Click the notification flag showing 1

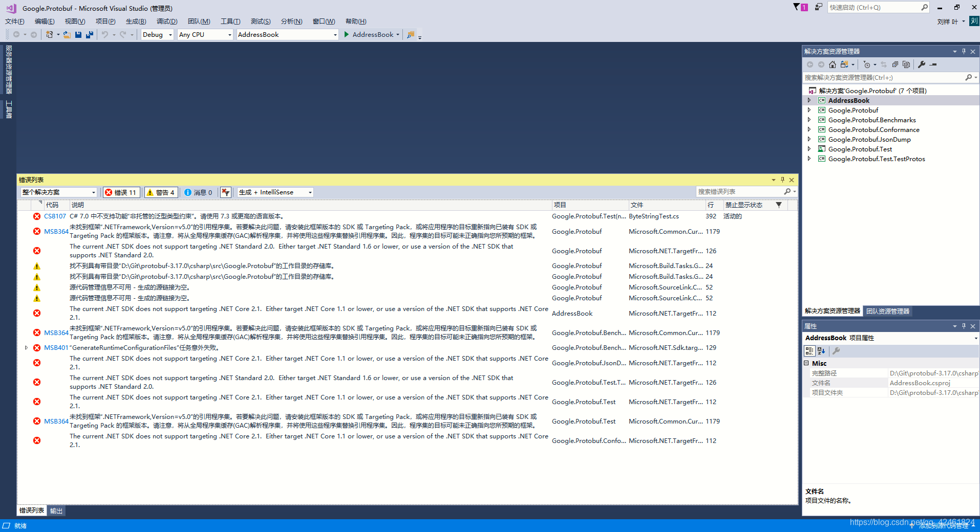click(x=799, y=7)
